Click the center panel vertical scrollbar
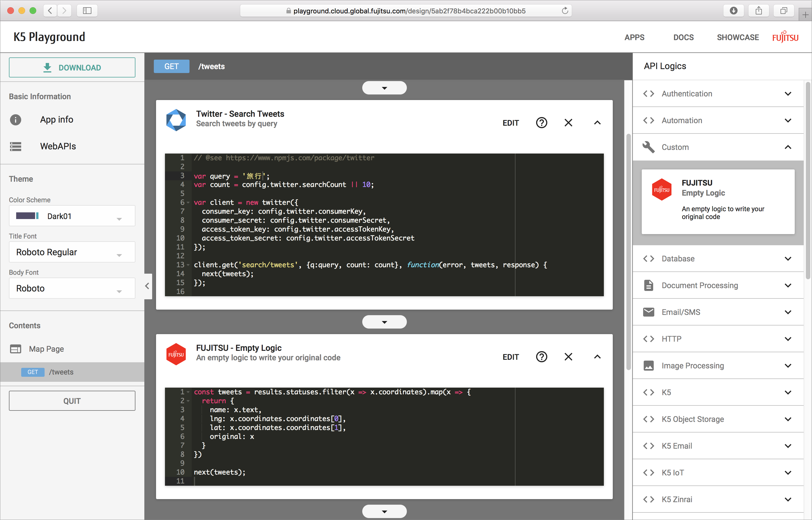The width and height of the screenshot is (812, 520). [x=628, y=252]
